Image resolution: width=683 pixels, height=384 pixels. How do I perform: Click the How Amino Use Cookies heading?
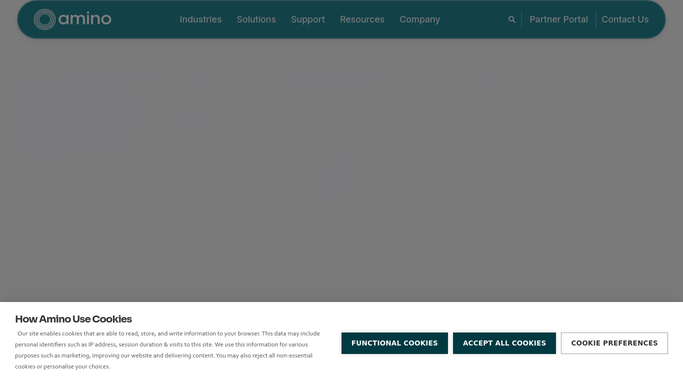click(74, 319)
